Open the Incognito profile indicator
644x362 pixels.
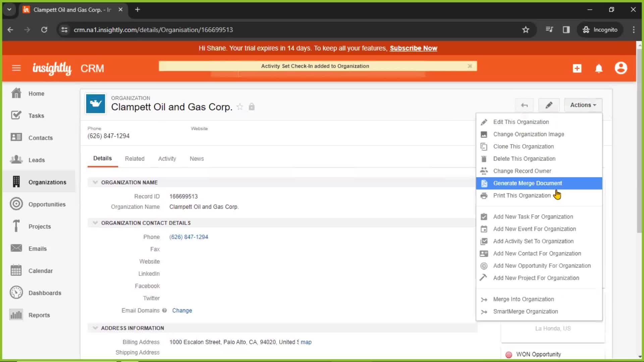coord(600,30)
